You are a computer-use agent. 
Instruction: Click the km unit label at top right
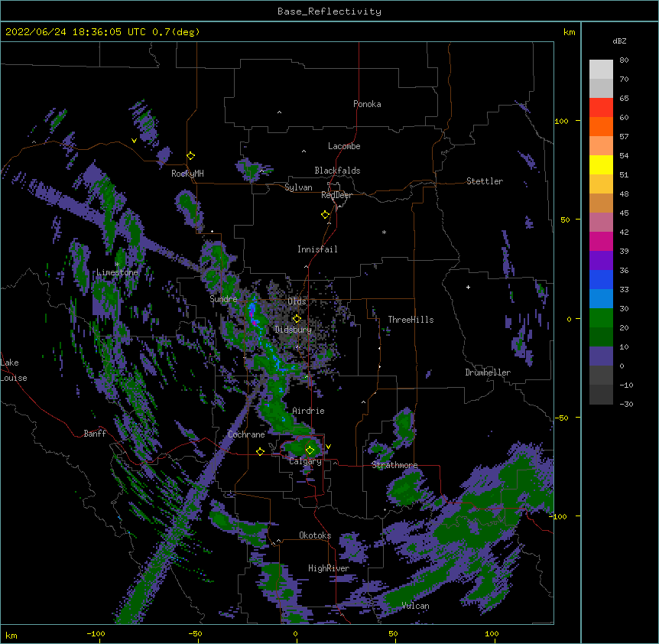point(569,32)
